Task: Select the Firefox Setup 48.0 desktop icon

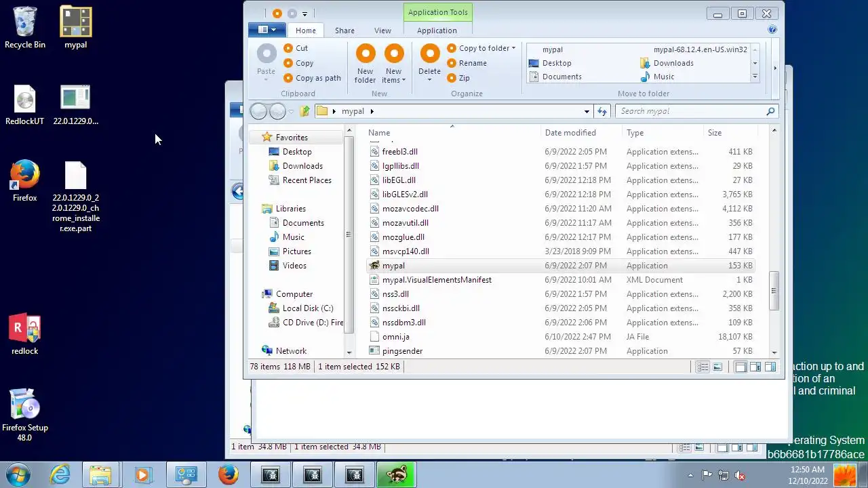Action: 24,415
